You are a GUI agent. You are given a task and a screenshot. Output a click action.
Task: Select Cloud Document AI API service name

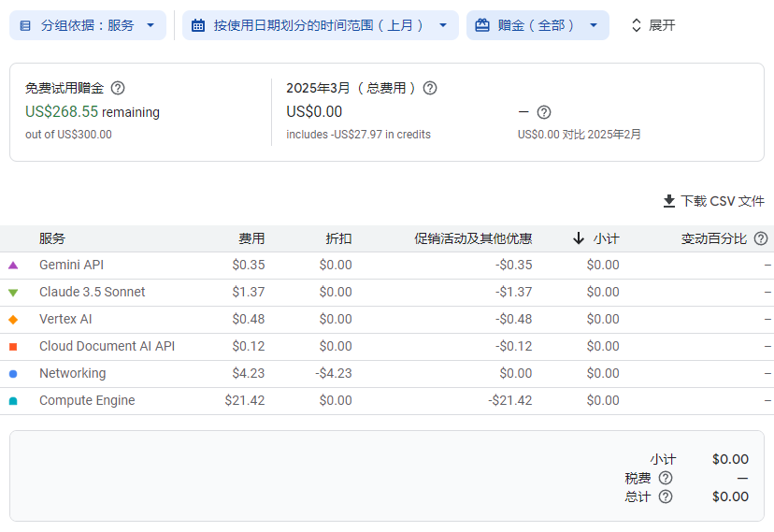coord(107,347)
